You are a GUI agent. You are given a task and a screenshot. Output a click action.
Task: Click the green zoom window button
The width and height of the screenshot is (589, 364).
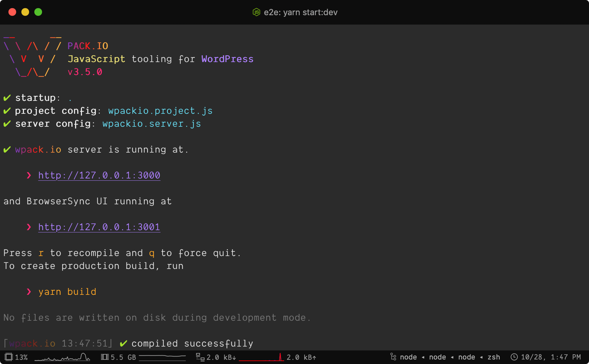[38, 12]
